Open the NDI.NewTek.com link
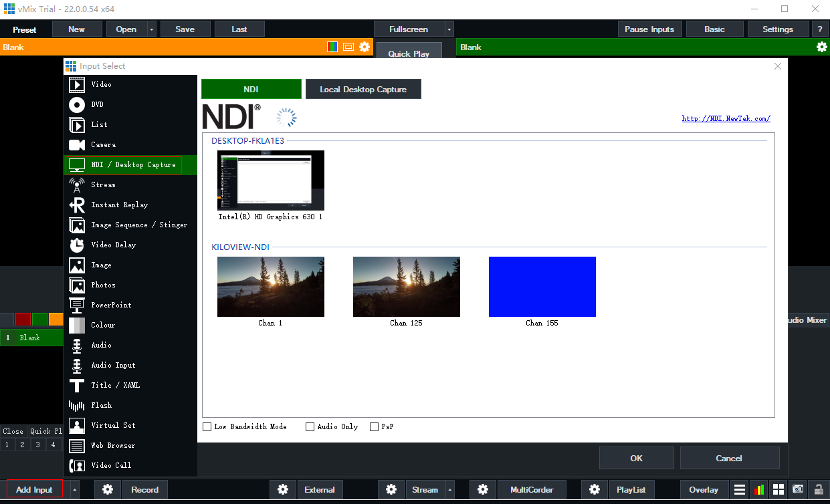 726,119
